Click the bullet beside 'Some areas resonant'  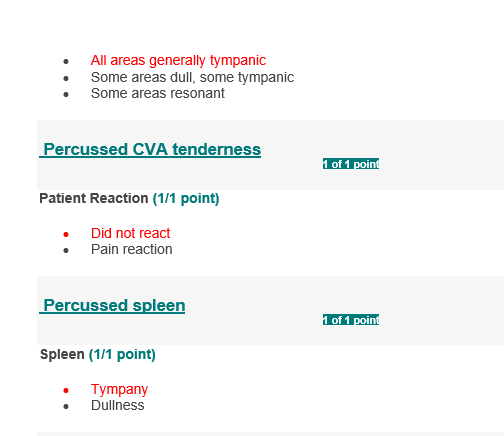[66, 95]
